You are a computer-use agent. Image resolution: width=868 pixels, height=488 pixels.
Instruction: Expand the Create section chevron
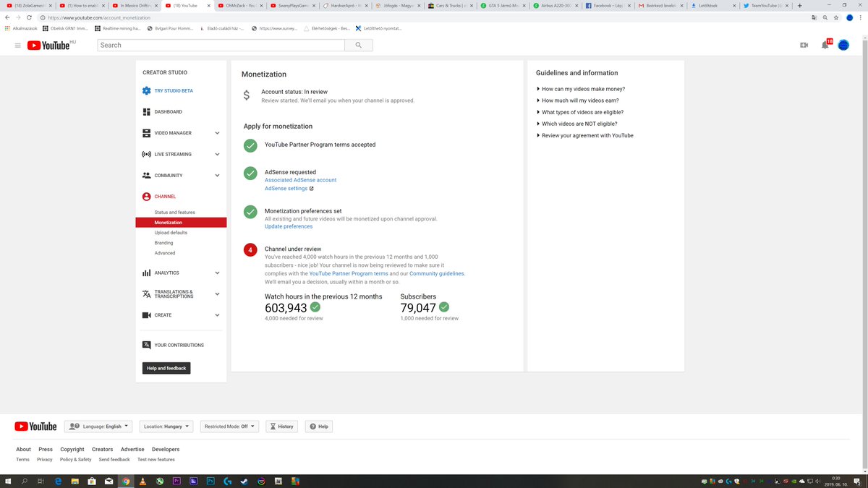tap(217, 315)
